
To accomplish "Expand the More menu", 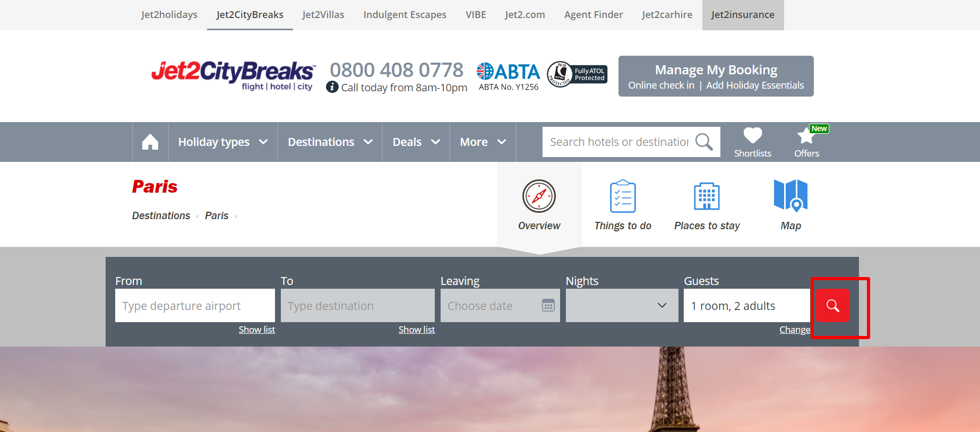I will [x=483, y=142].
